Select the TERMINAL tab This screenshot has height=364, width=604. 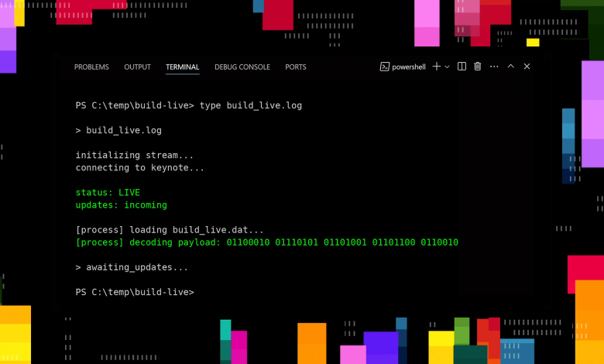click(182, 67)
